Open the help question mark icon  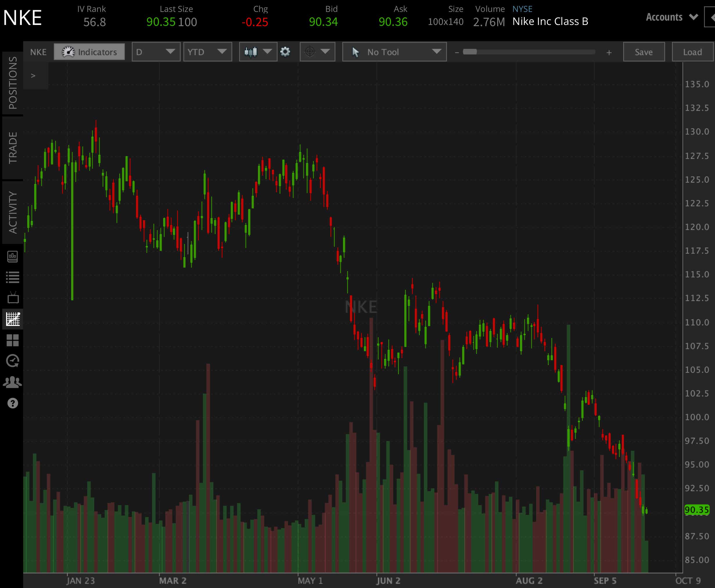tap(12, 403)
